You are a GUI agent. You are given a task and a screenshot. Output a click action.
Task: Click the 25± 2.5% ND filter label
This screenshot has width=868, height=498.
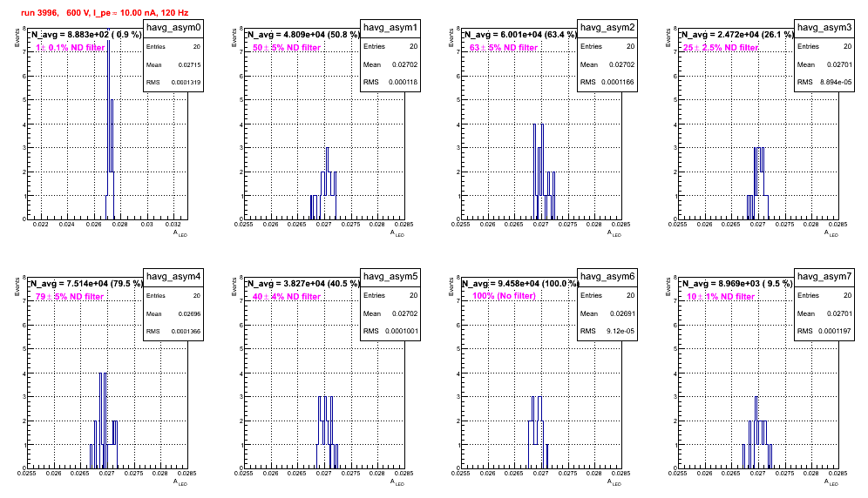[x=721, y=48]
